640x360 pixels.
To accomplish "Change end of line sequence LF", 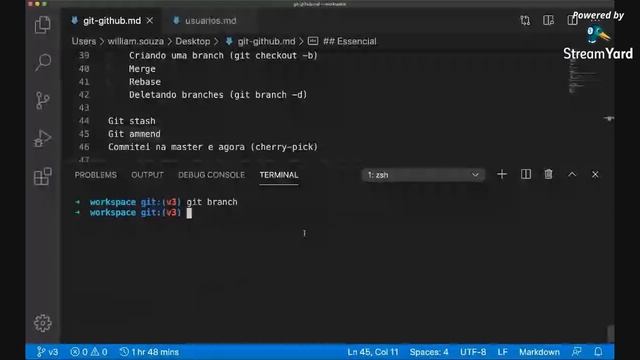I will tap(502, 352).
